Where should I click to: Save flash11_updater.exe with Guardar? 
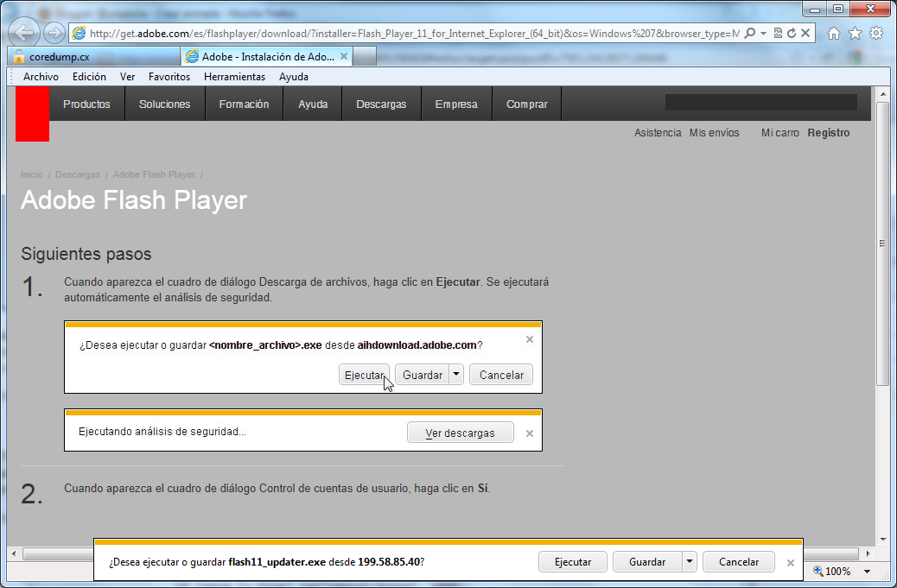pos(647,562)
